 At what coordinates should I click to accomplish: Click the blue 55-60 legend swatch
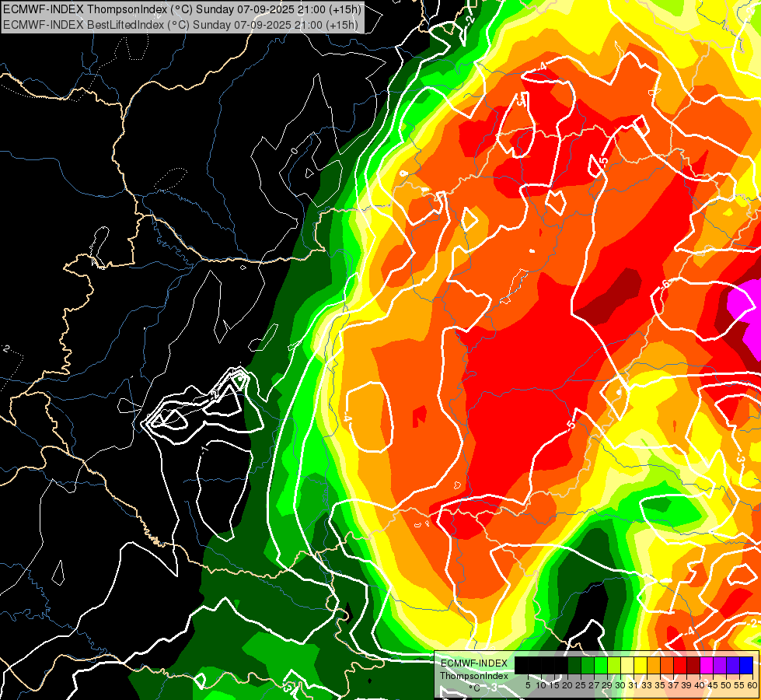746,665
